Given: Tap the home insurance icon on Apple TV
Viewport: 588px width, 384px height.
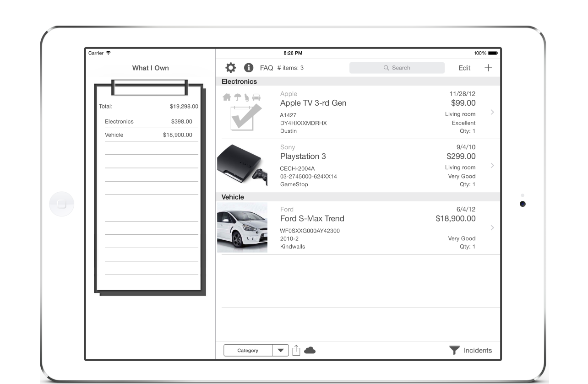Looking at the screenshot, I should point(227,97).
